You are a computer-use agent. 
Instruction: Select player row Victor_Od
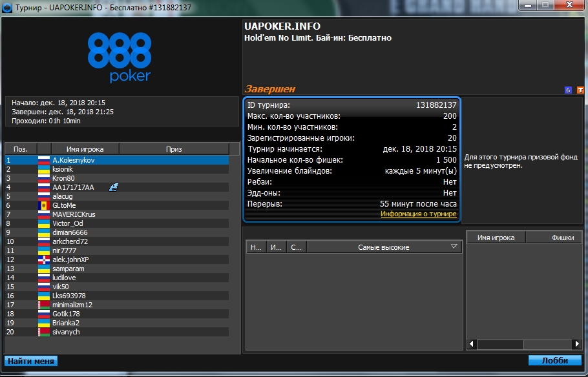[117, 223]
